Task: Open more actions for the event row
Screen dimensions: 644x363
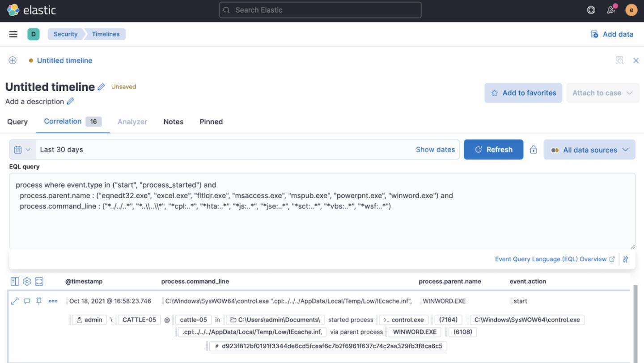Action: click(x=53, y=301)
